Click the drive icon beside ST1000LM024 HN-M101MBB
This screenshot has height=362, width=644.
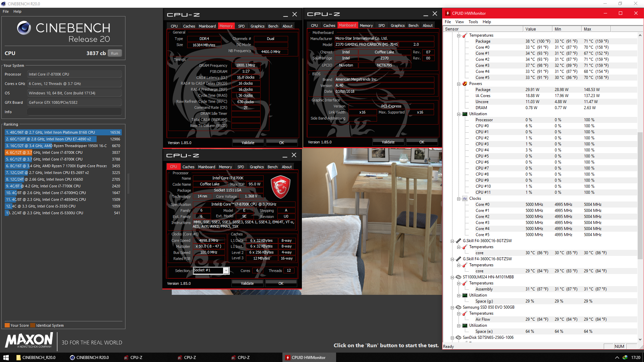pyautogui.click(x=459, y=277)
